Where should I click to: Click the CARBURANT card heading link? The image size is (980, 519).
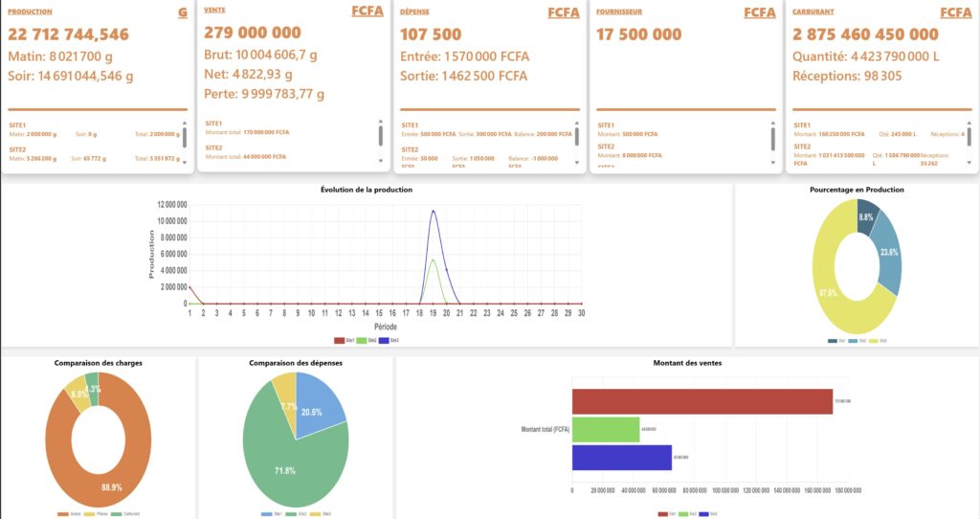pyautogui.click(x=815, y=12)
